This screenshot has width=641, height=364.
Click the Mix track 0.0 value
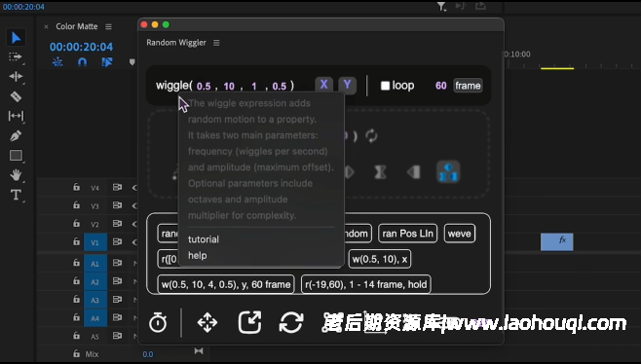point(148,354)
